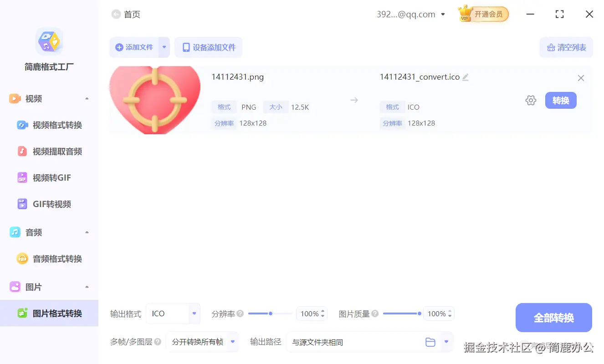
Task: Click 全部转换 to convert all files
Action: click(x=553, y=318)
